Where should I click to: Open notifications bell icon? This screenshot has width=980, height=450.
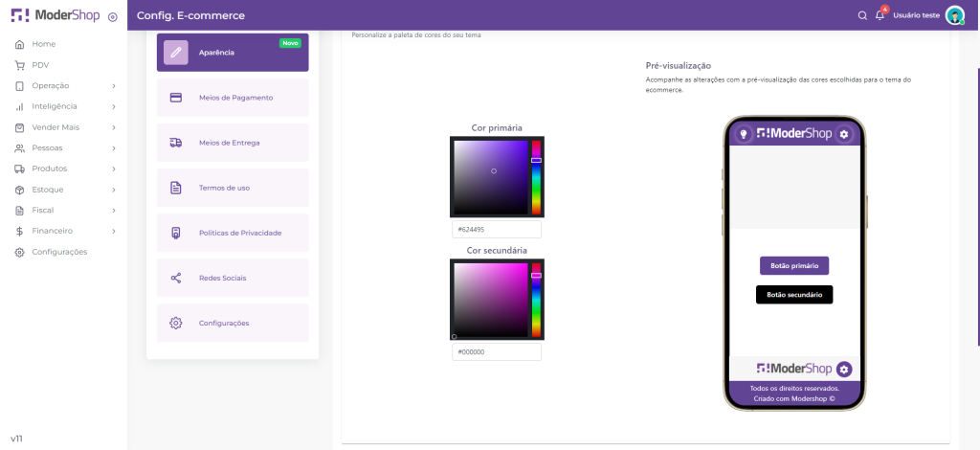880,15
